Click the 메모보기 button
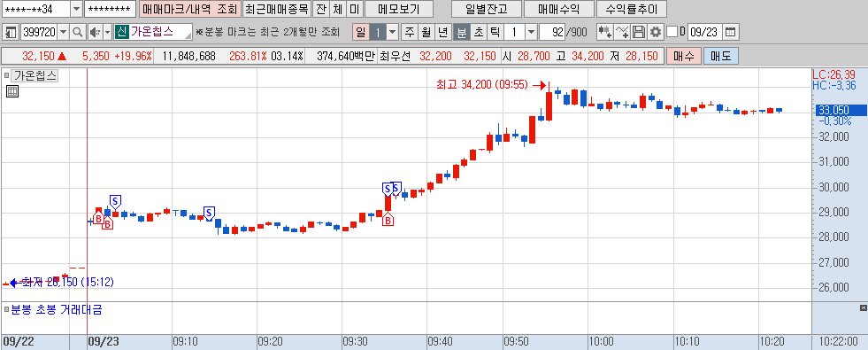Screen dimensions: 868x350 pyautogui.click(x=398, y=9)
